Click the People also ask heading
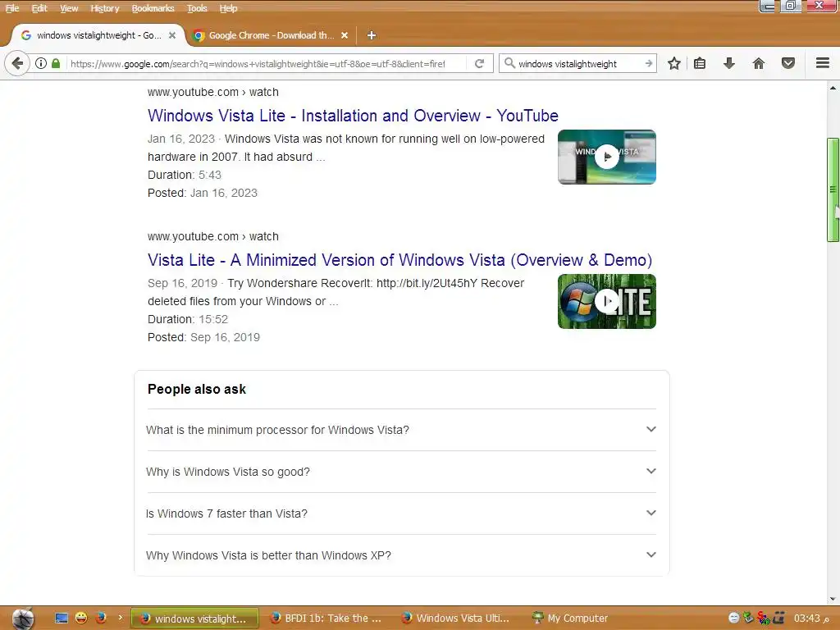This screenshot has width=840, height=630. point(197,390)
